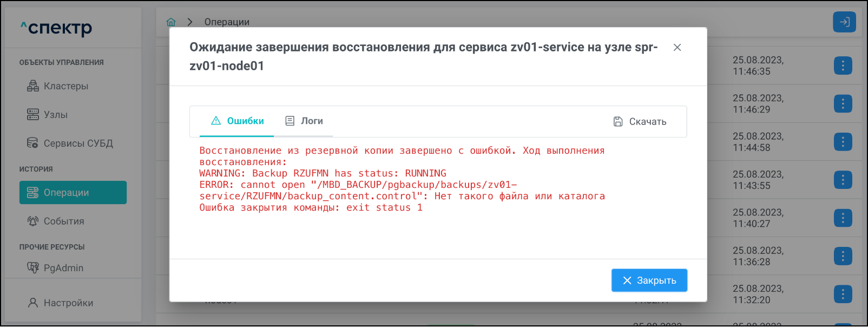Click the home icon in the breadcrumb
This screenshot has height=327, width=868.
171,22
